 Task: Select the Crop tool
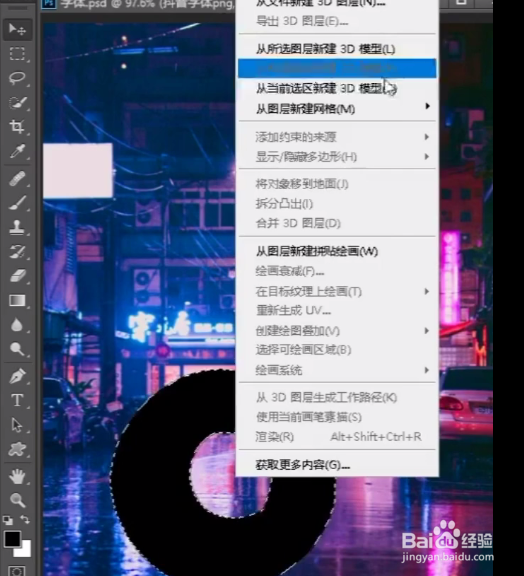17,127
